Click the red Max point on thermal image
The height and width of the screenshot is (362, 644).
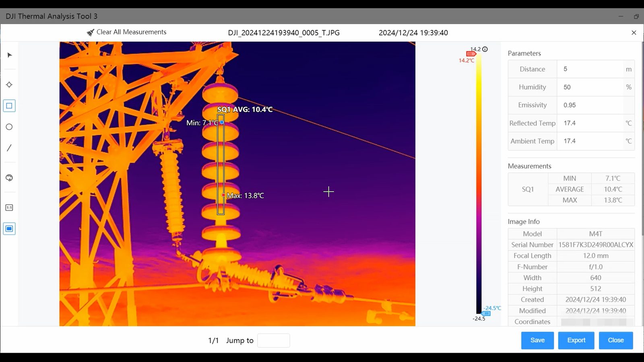[223, 195]
